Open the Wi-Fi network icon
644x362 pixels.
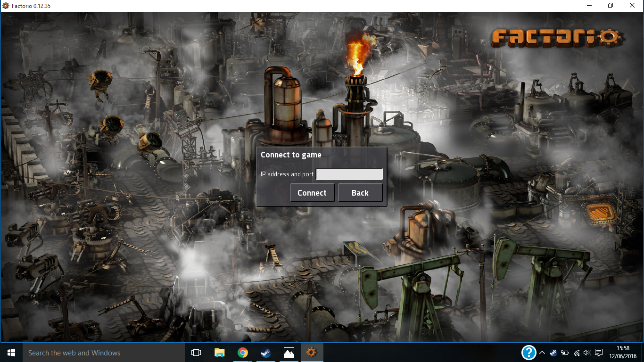click(576, 353)
